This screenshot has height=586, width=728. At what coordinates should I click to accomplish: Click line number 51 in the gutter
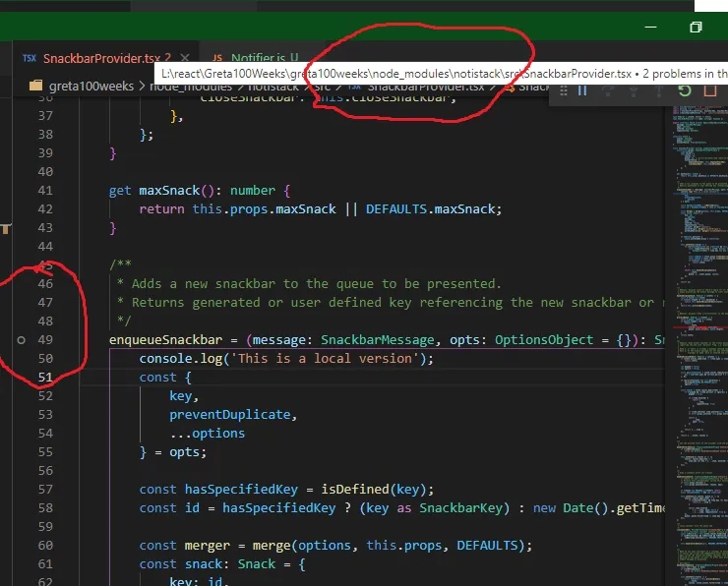(x=45, y=378)
